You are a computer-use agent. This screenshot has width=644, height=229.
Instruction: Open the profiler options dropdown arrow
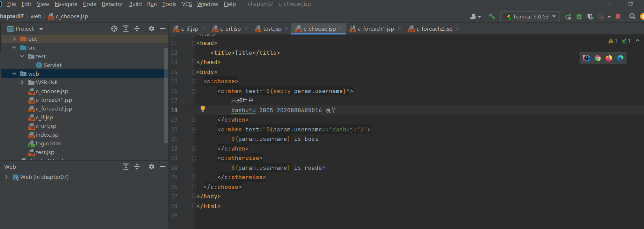(x=609, y=17)
